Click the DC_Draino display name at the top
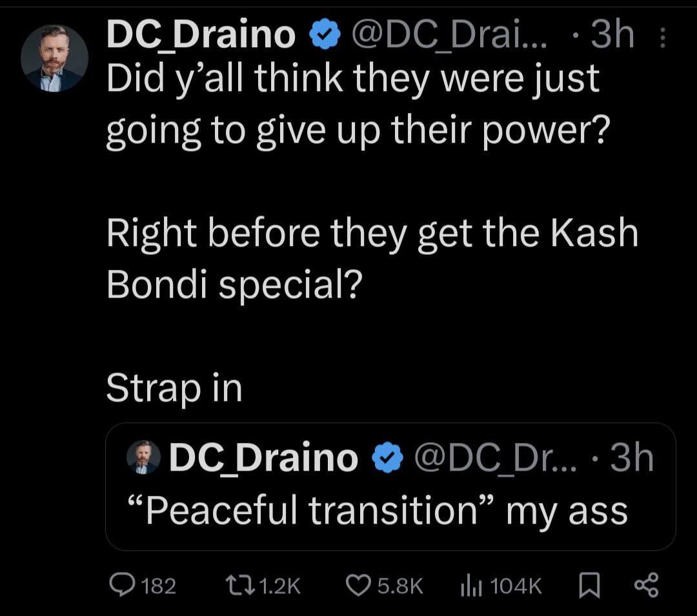 pyautogui.click(x=201, y=36)
